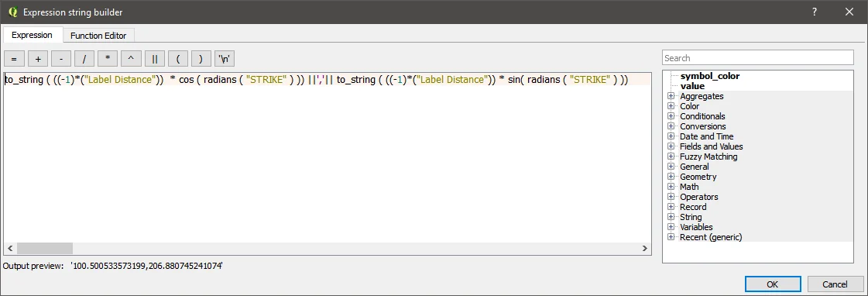868x296 pixels.
Task: Confirm the expression with OK
Action: (x=772, y=284)
